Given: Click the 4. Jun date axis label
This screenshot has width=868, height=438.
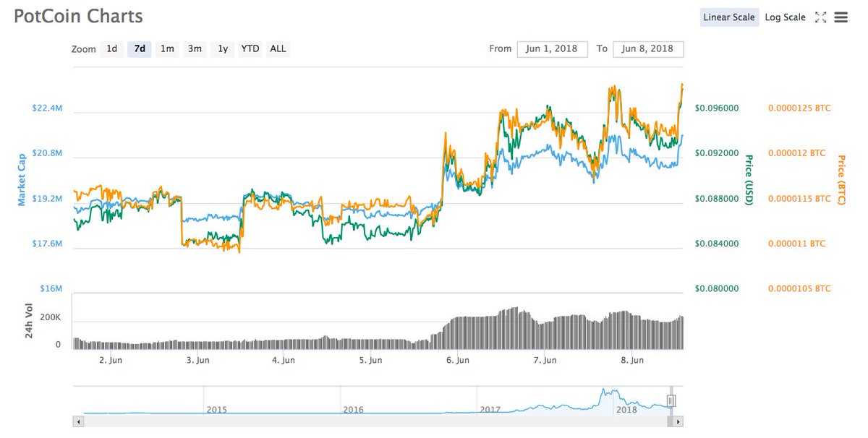Looking at the screenshot, I should click(x=283, y=360).
